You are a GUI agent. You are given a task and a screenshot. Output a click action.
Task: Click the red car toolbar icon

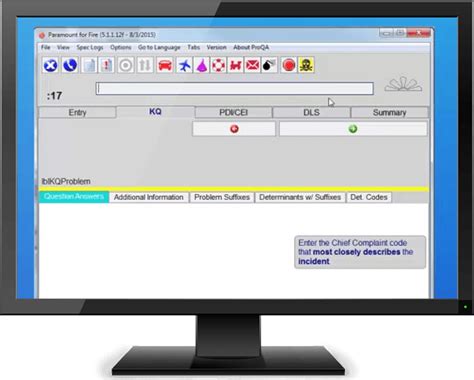[x=165, y=65]
